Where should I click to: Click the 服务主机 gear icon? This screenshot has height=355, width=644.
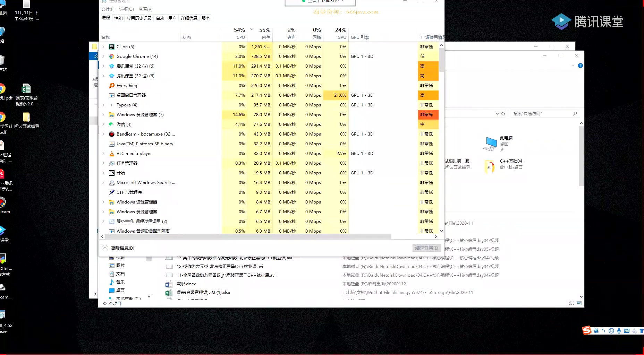tap(112, 222)
